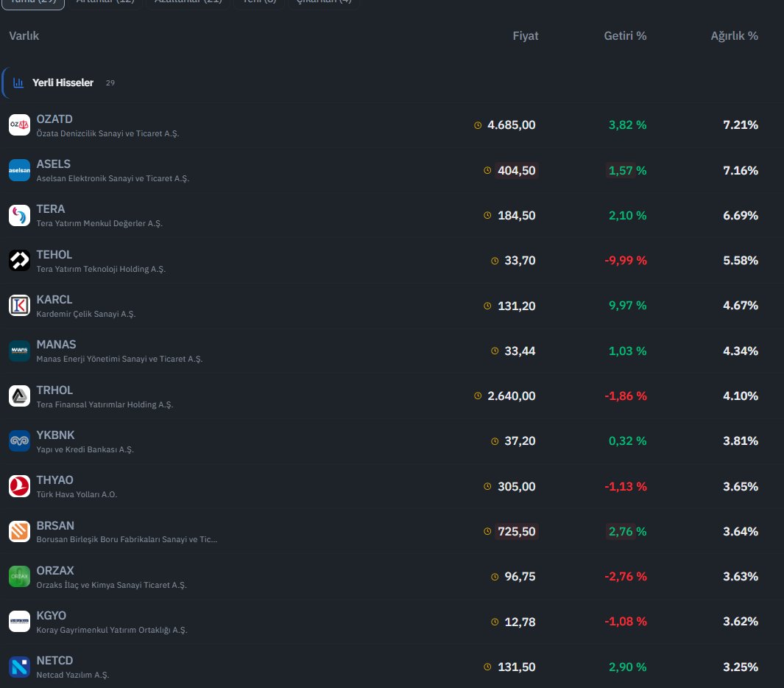The image size is (784, 688).
Task: Click clock icon beside NETCD price 131,50
Action: (487, 667)
